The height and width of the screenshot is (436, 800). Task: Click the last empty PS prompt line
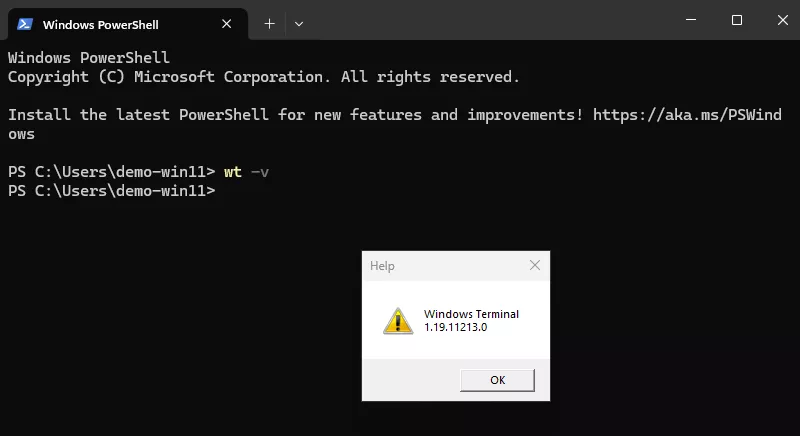pyautogui.click(x=112, y=191)
